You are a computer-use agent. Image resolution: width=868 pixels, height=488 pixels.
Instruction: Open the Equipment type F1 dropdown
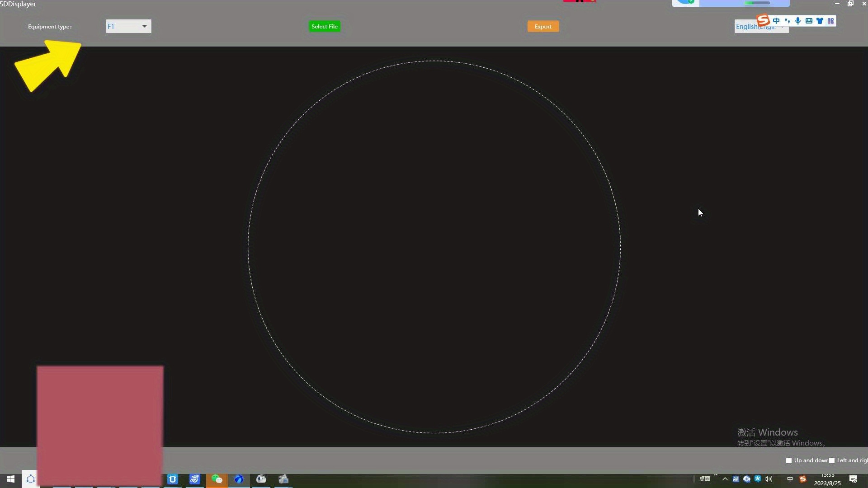pos(128,26)
